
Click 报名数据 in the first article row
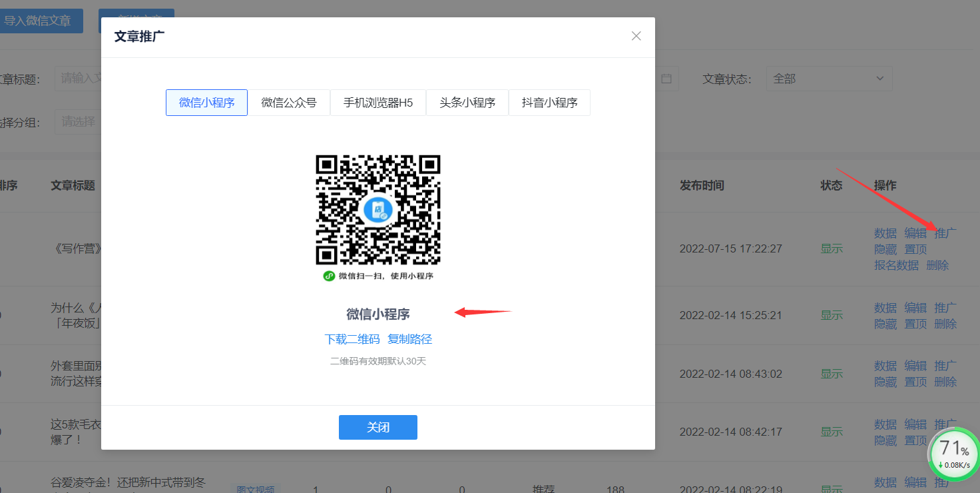tap(896, 265)
